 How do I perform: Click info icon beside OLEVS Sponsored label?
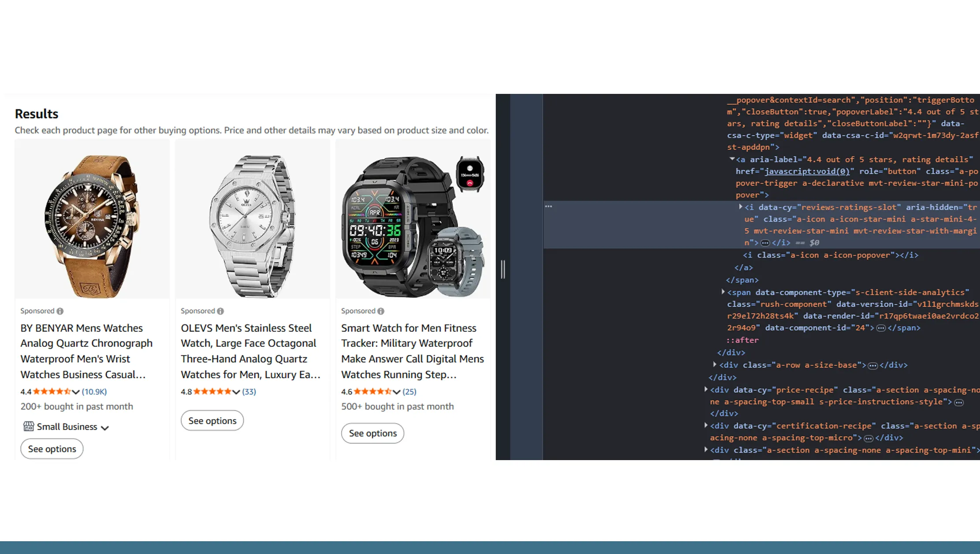pyautogui.click(x=220, y=311)
